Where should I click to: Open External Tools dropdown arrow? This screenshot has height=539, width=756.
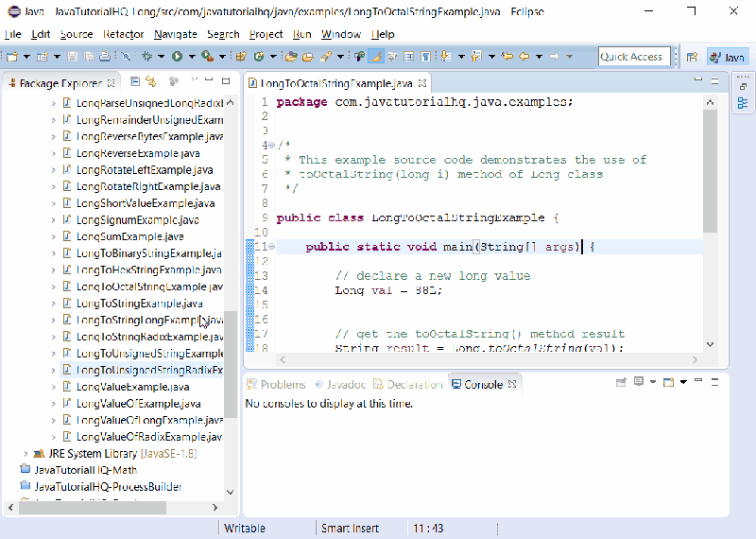click(222, 57)
